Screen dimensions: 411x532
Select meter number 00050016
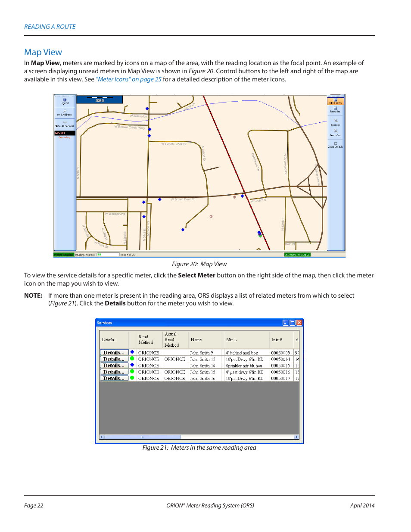pos(281,372)
